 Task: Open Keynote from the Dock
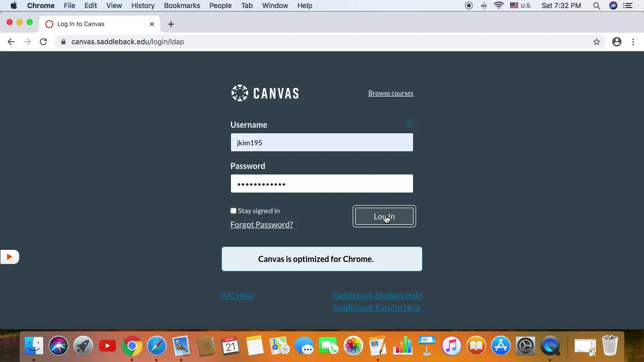427,346
